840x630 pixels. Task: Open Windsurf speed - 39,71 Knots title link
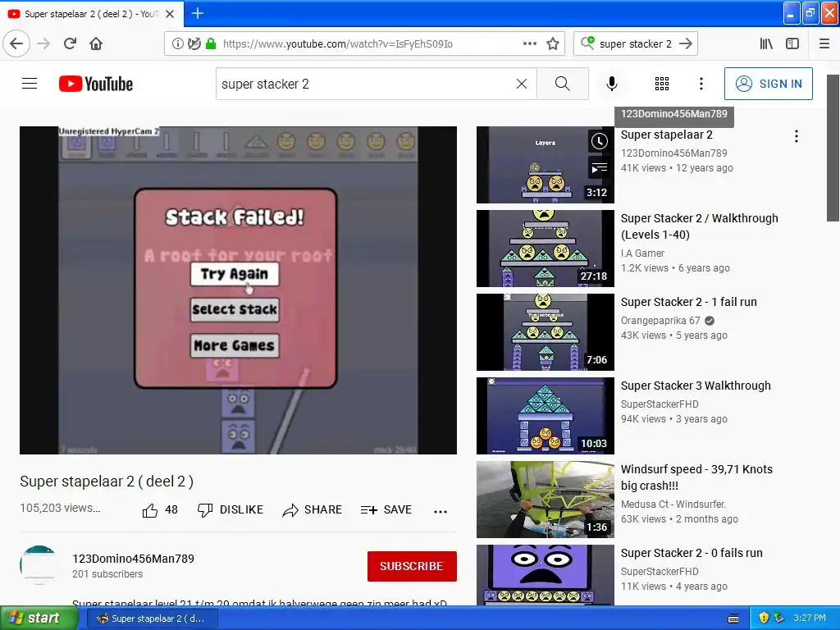(697, 477)
